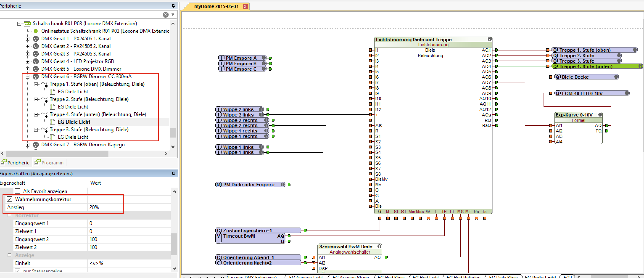644x278 pixels.
Task: Pin the Eigenschaften panel
Action: click(173, 173)
